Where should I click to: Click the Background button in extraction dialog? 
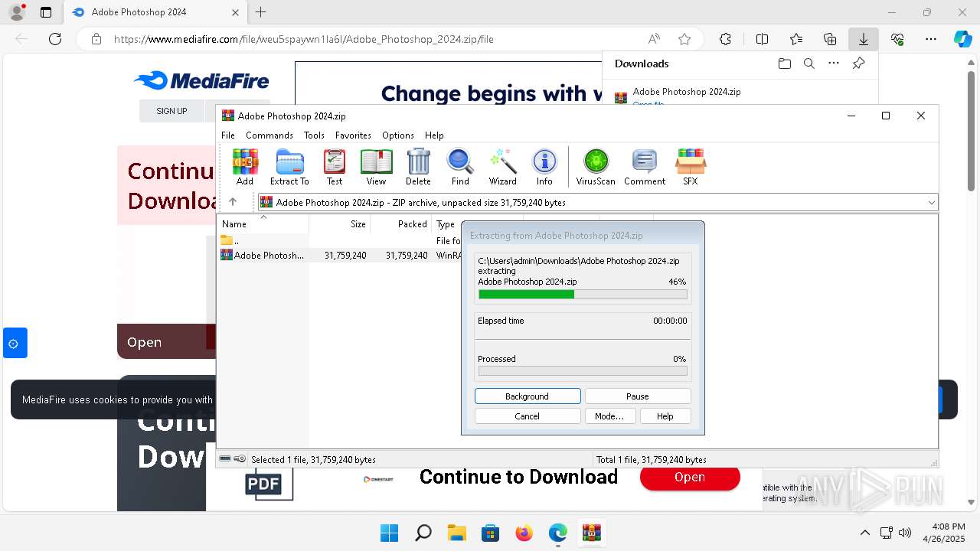[528, 396]
